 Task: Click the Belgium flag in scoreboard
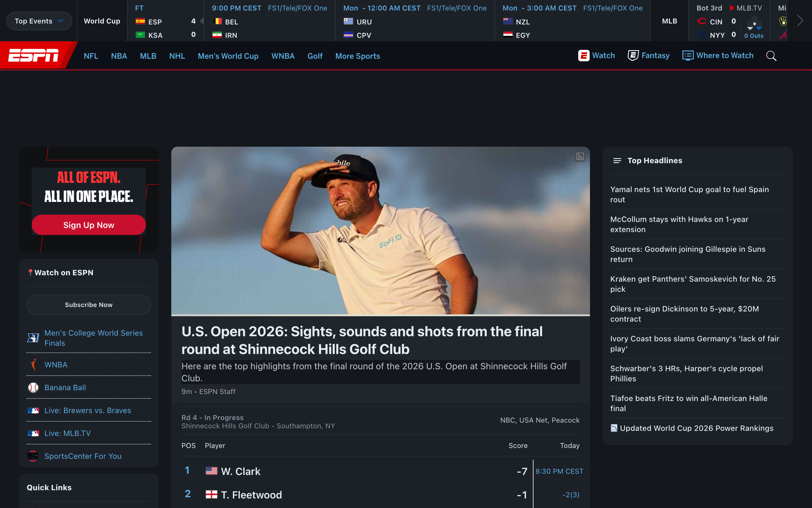[217, 22]
